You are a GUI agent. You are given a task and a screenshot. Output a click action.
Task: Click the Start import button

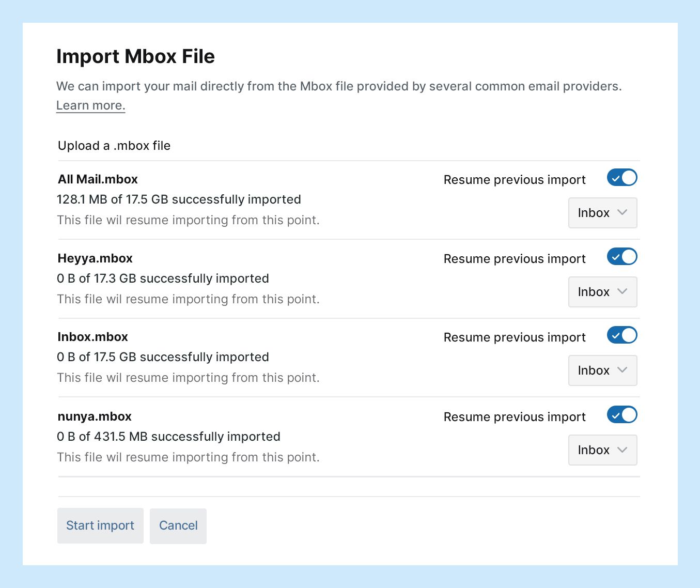100,525
